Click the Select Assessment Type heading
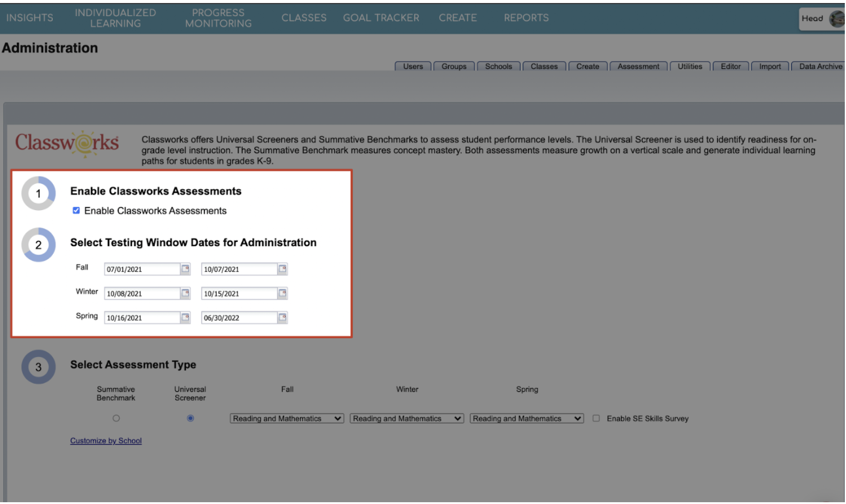The image size is (846, 504). pyautogui.click(x=133, y=365)
